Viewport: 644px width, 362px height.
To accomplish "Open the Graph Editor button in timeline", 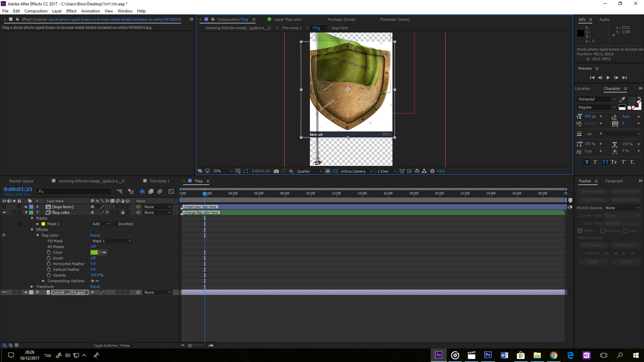I will (x=171, y=192).
